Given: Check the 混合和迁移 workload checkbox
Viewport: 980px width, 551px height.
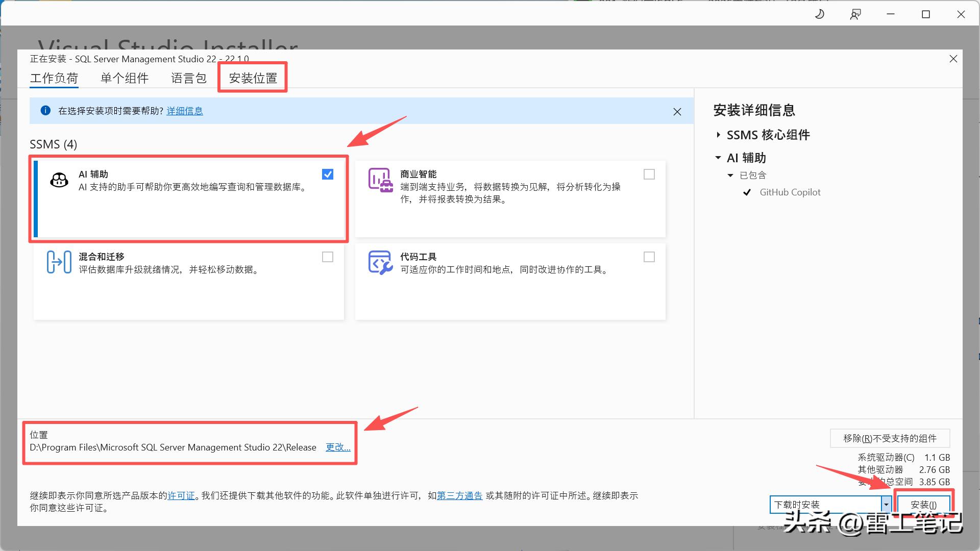Looking at the screenshot, I should tap(328, 257).
